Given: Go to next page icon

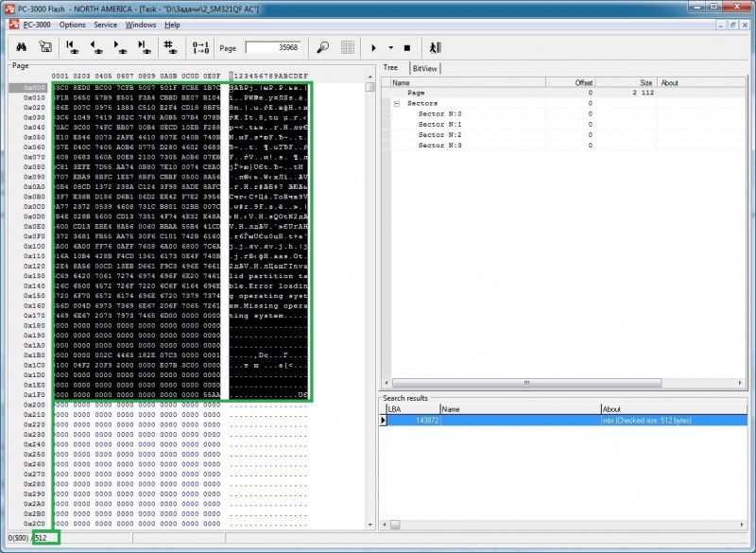Looking at the screenshot, I should click(x=120, y=47).
